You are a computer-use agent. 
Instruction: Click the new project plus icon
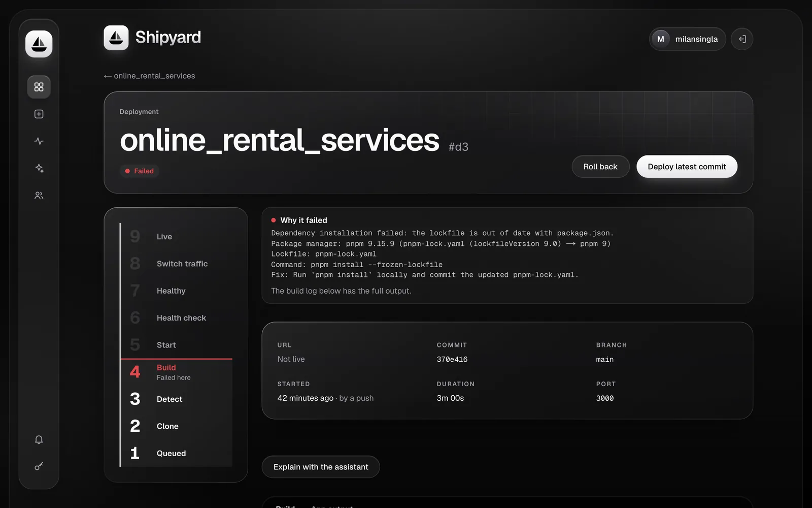(39, 114)
